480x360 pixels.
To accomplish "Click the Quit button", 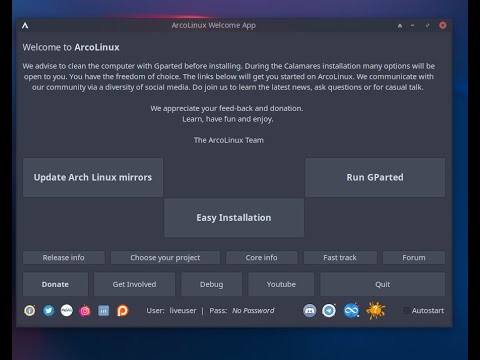I will click(383, 284).
